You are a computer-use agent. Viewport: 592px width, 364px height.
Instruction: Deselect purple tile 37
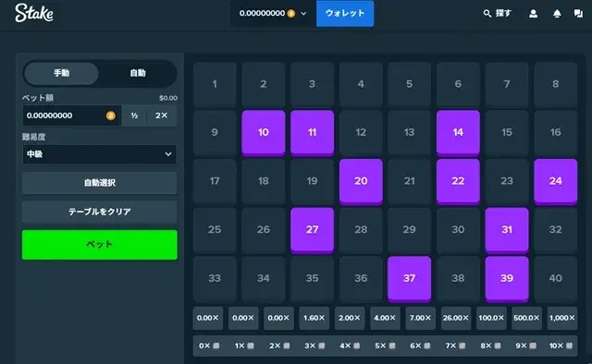click(x=409, y=279)
